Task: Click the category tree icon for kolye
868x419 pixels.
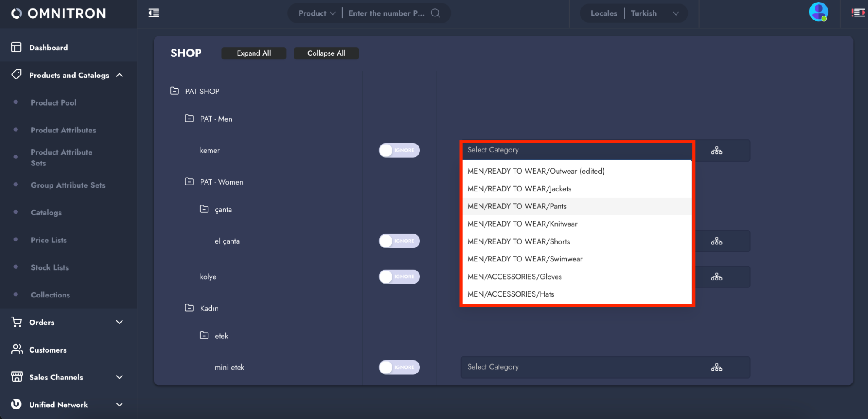Action: tap(716, 277)
